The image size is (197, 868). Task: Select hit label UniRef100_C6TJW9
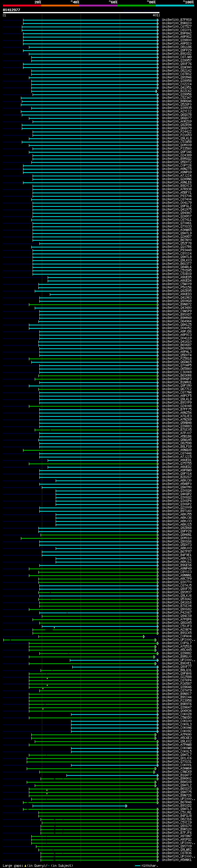point(176,57)
